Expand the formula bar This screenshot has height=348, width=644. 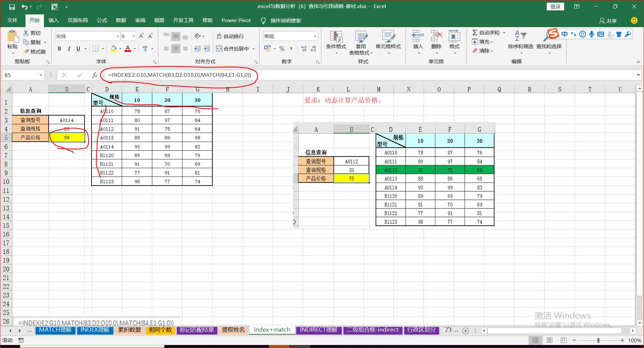click(638, 75)
